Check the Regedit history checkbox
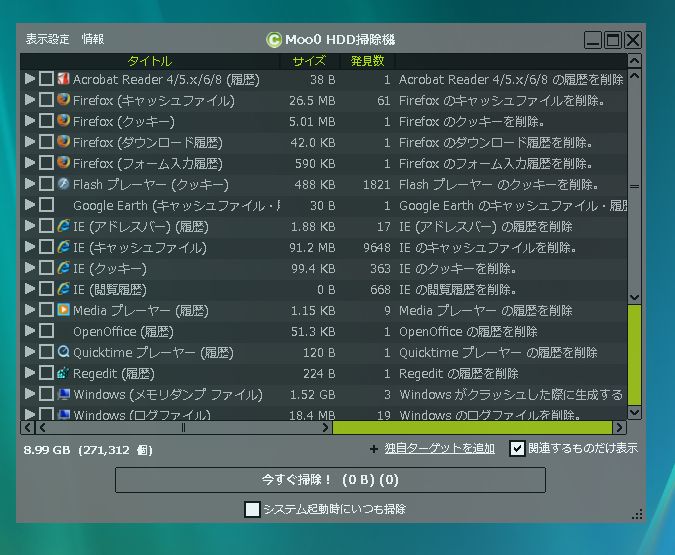The width and height of the screenshot is (675, 555). tap(46, 373)
